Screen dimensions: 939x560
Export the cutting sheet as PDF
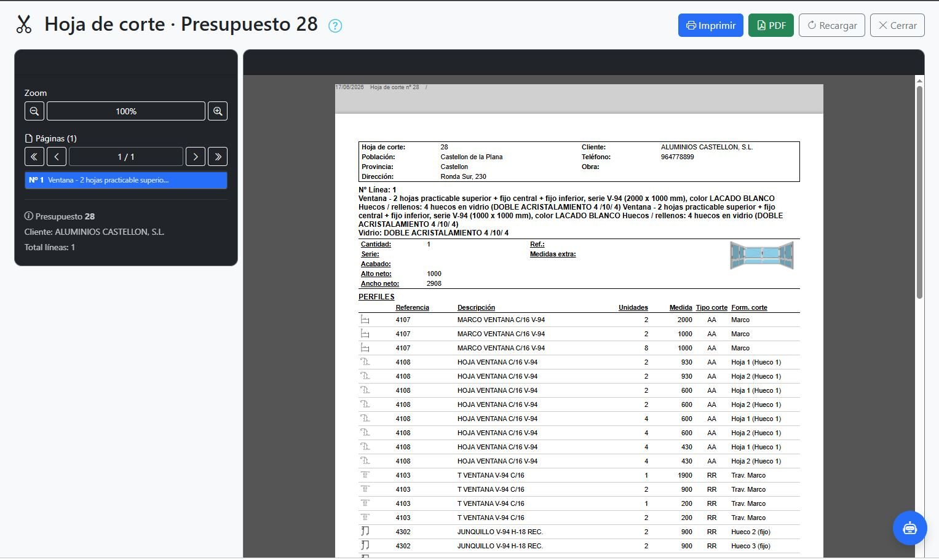pos(771,25)
